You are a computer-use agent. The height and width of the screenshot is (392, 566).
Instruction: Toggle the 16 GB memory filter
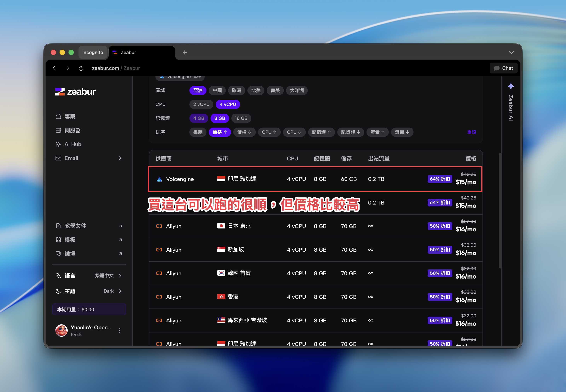point(241,118)
